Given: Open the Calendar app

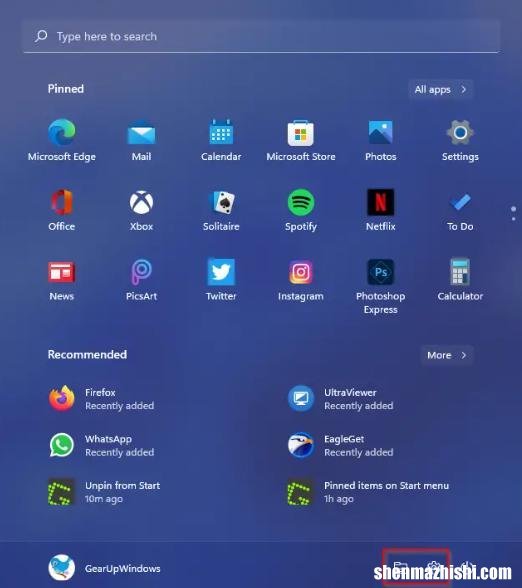Looking at the screenshot, I should coord(221,140).
